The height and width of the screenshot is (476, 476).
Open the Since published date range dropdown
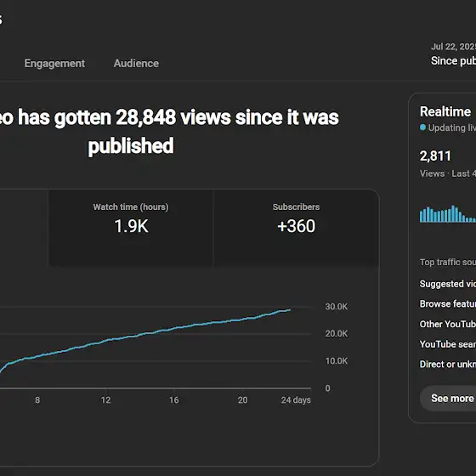pyautogui.click(x=453, y=54)
